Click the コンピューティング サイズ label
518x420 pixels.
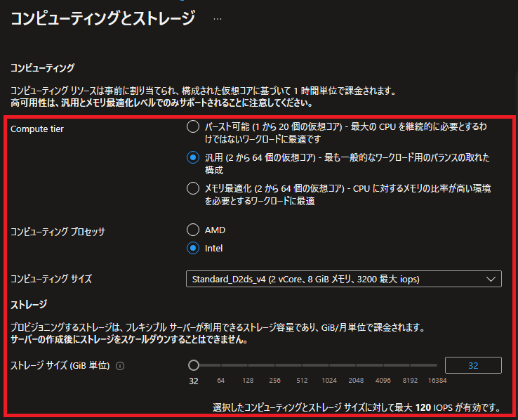tap(51, 279)
